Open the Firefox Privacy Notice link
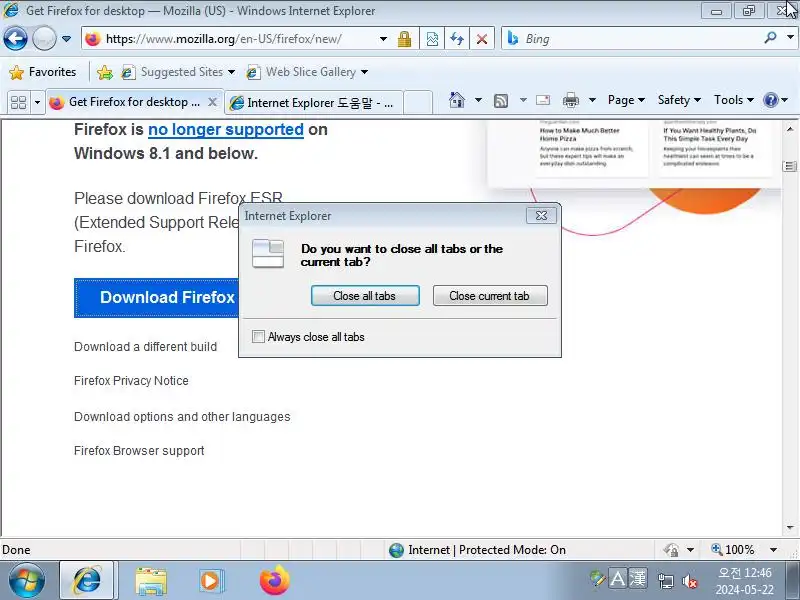 (x=131, y=381)
